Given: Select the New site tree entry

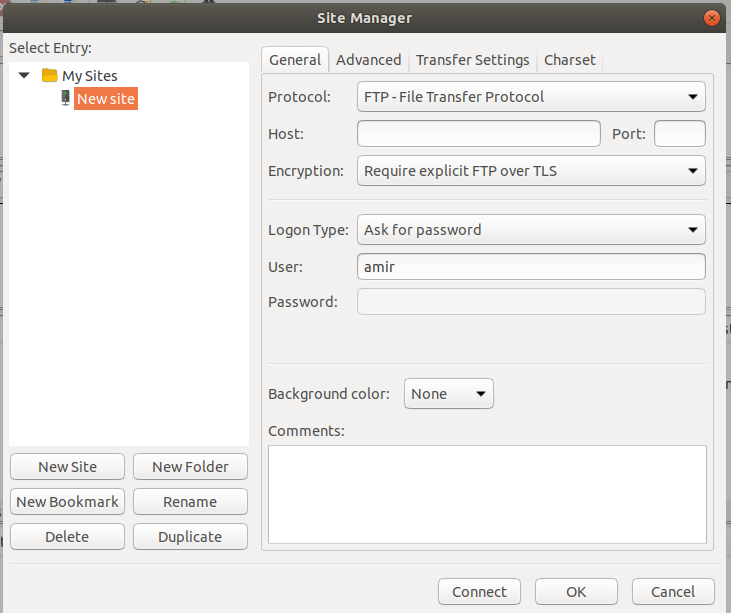Looking at the screenshot, I should click(106, 98).
